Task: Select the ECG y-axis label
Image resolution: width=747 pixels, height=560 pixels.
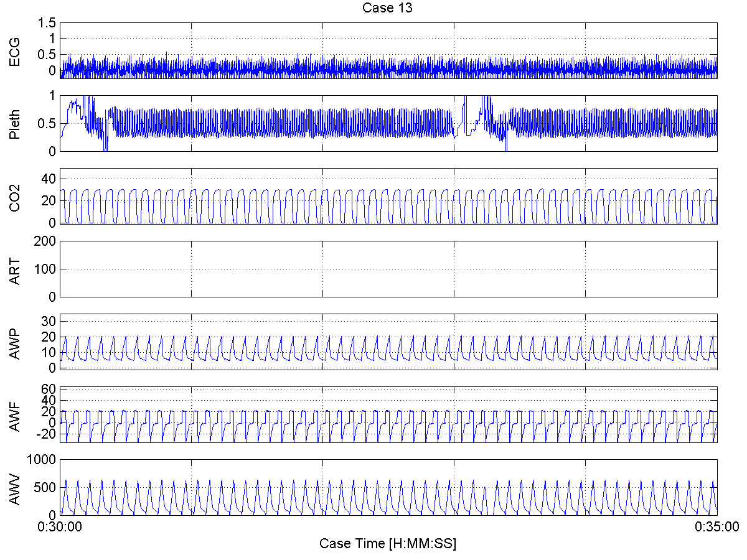Action: (14, 51)
